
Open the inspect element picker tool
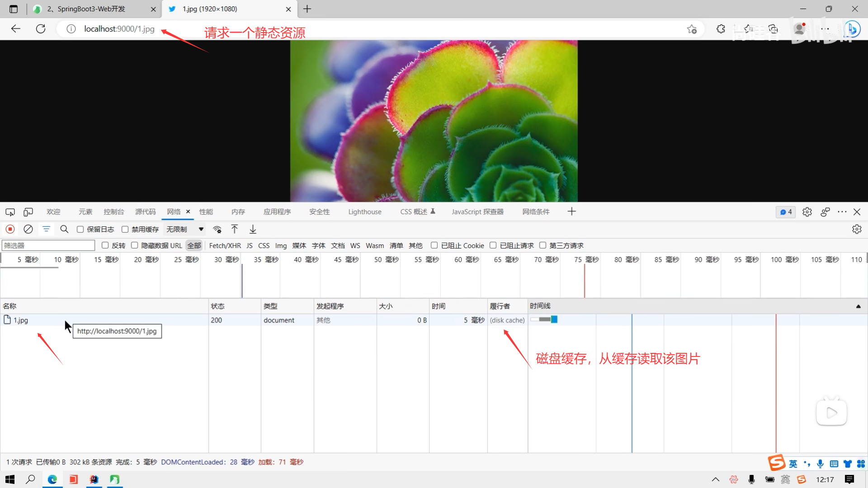point(10,212)
